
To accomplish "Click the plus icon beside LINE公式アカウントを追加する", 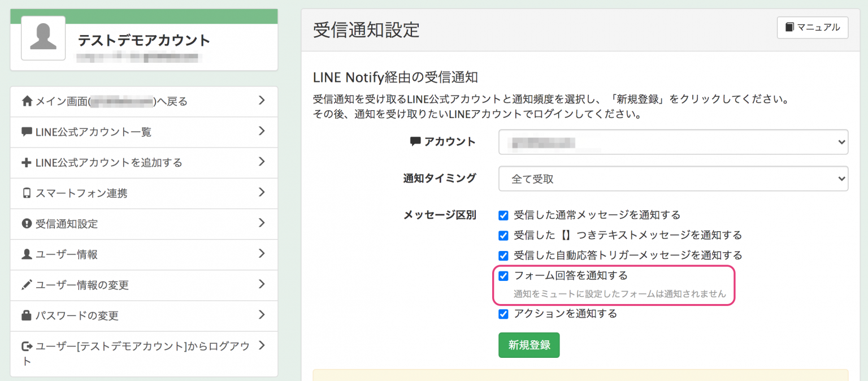I will [x=26, y=162].
